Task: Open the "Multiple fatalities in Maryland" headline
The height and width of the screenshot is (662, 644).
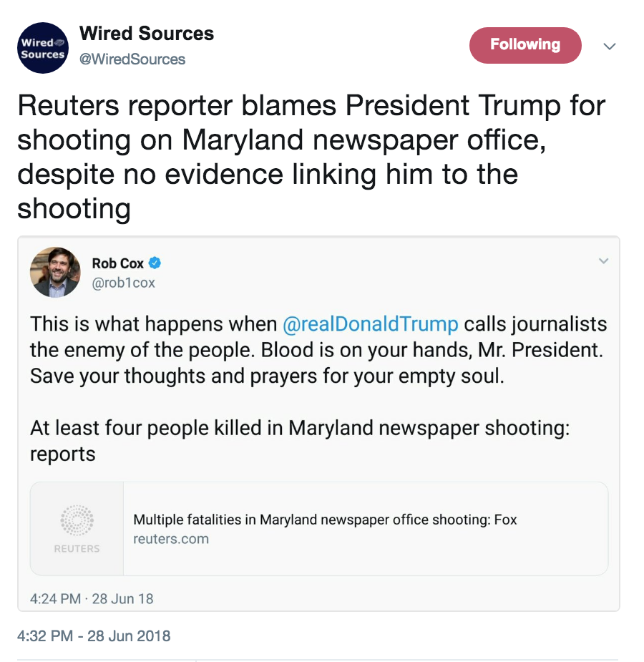Action: pos(325,520)
